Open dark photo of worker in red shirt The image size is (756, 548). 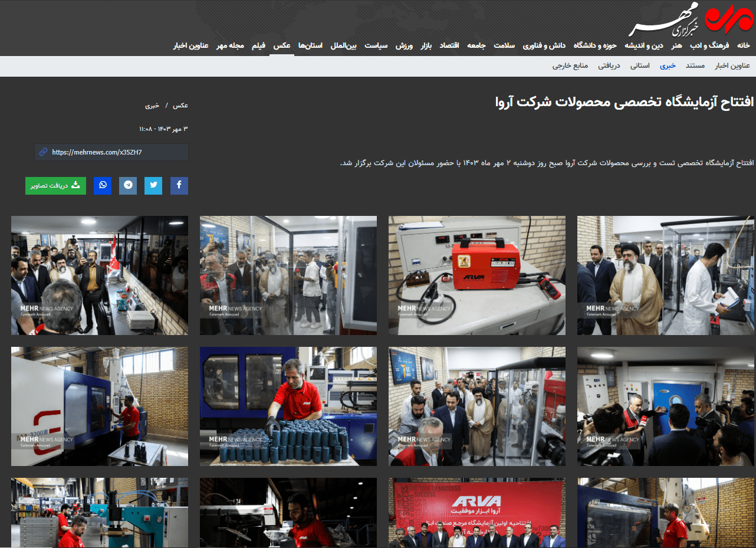click(288, 513)
